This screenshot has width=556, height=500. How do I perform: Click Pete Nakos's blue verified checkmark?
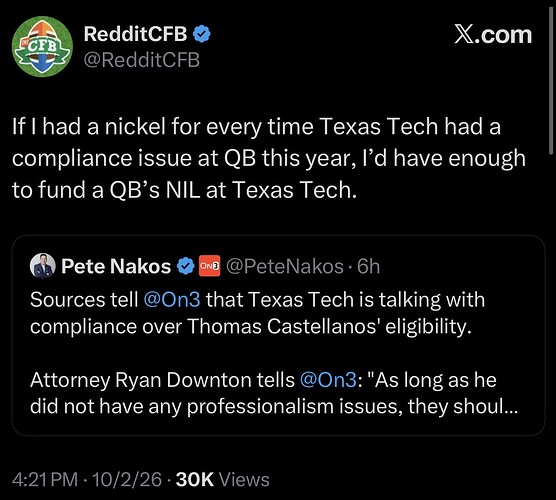pyautogui.click(x=185, y=266)
